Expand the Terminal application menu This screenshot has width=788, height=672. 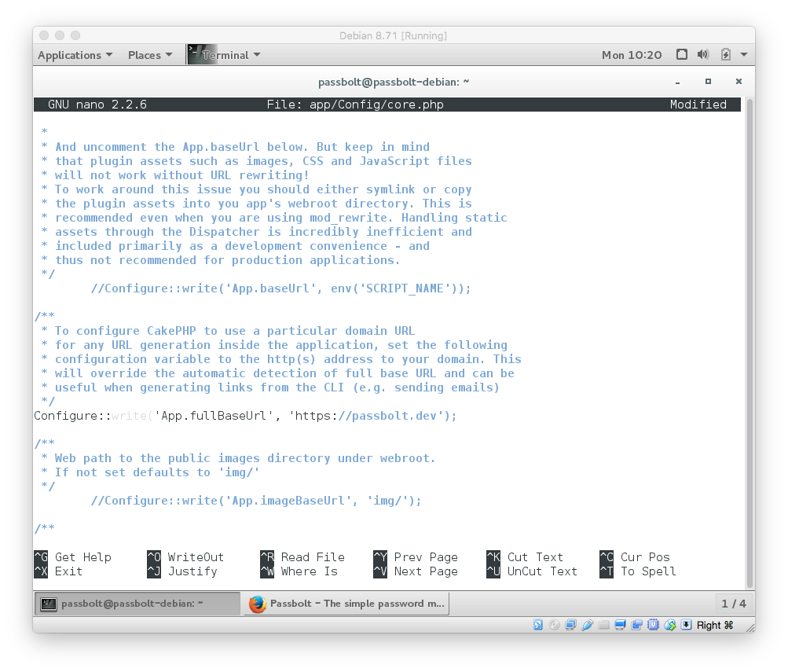224,55
